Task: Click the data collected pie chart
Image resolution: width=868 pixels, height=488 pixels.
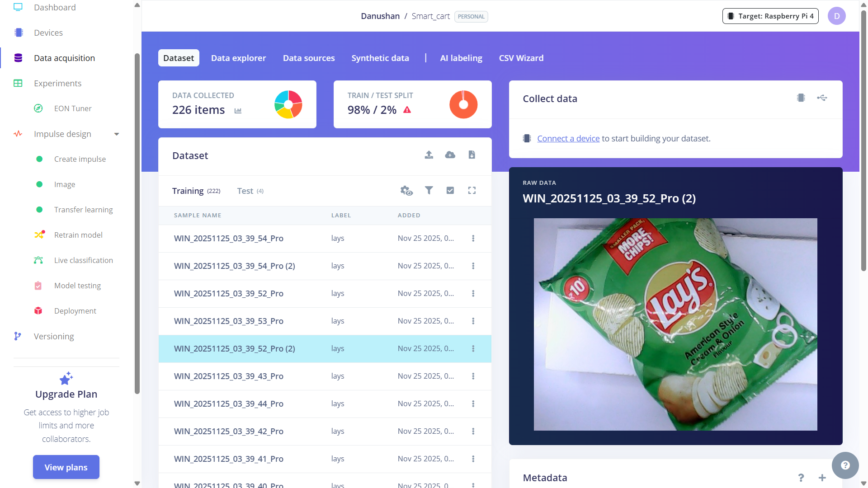Action: [288, 104]
